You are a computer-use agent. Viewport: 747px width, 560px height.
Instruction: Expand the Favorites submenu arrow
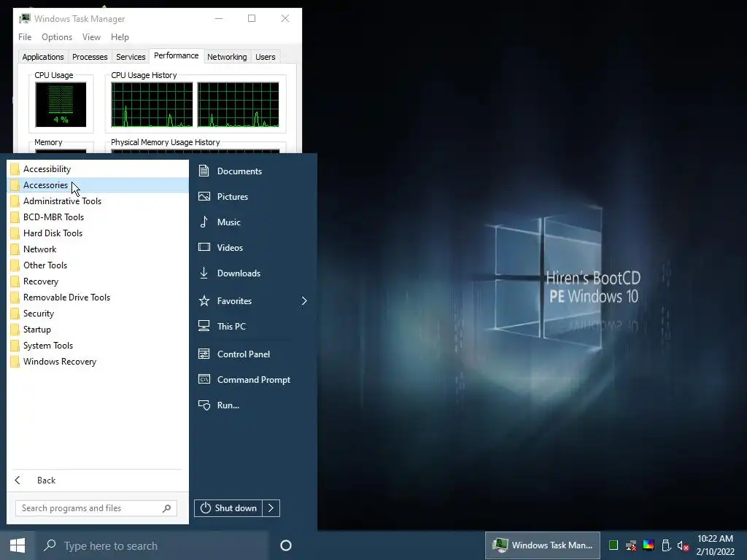tap(304, 300)
